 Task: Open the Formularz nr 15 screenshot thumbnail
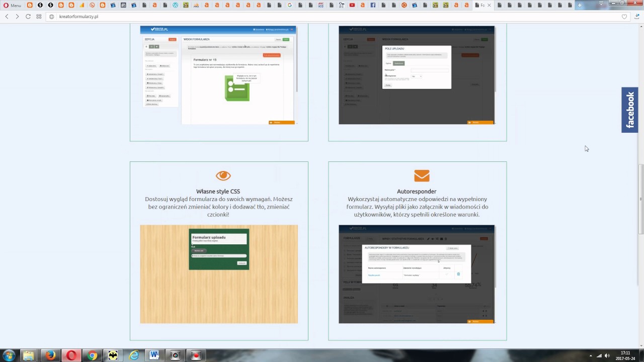click(x=219, y=75)
